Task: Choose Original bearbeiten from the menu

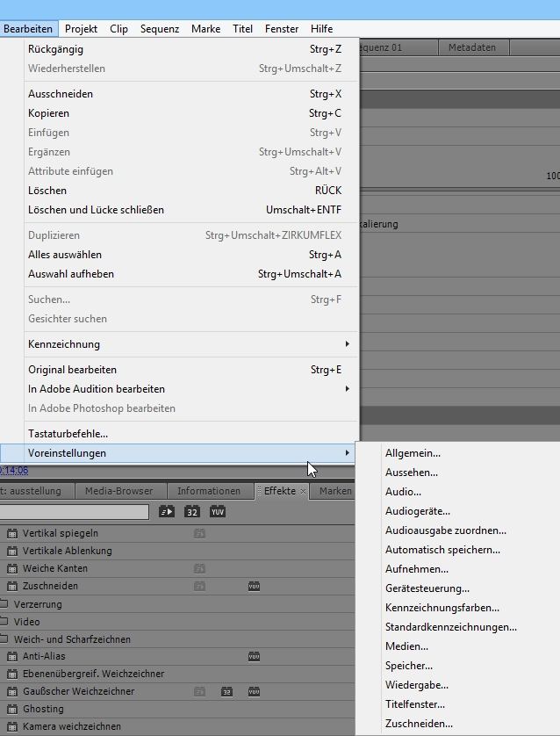Action: [191, 370]
